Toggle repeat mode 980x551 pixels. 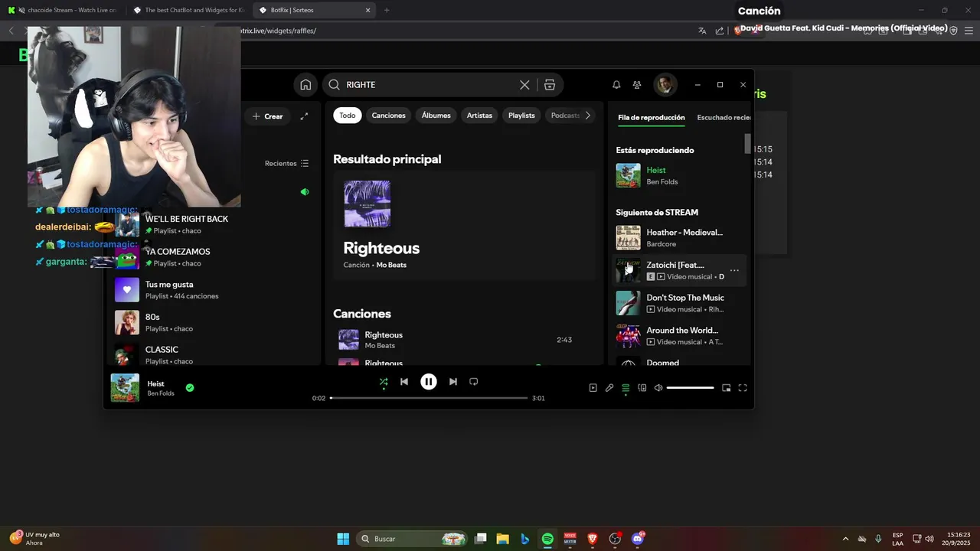tap(474, 382)
